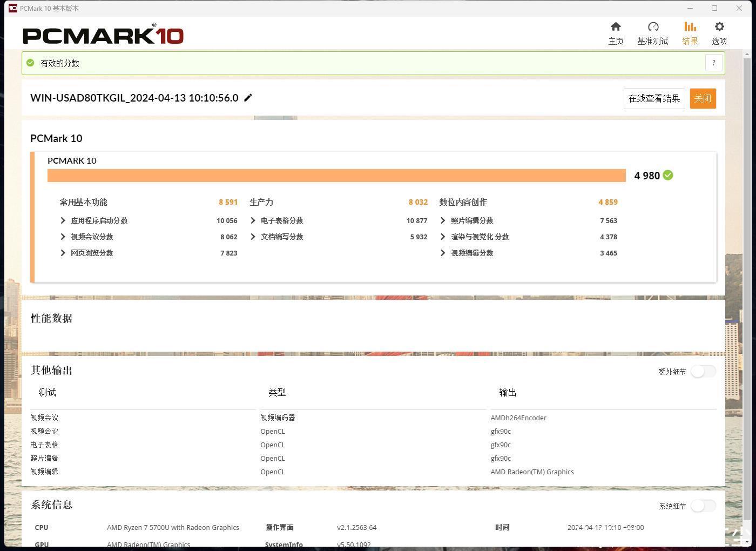The height and width of the screenshot is (551, 756).
Task: Open Options (选项) gear icon
Action: [x=719, y=27]
